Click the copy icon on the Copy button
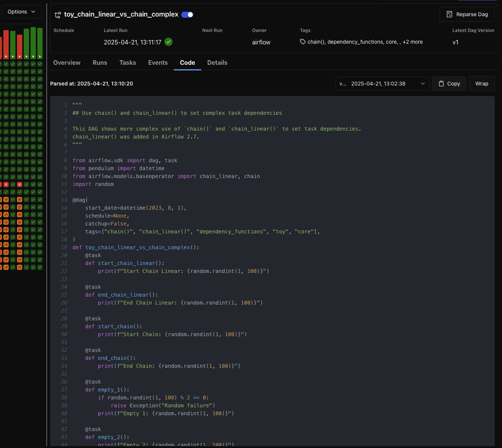The width and height of the screenshot is (502, 448). (441, 84)
